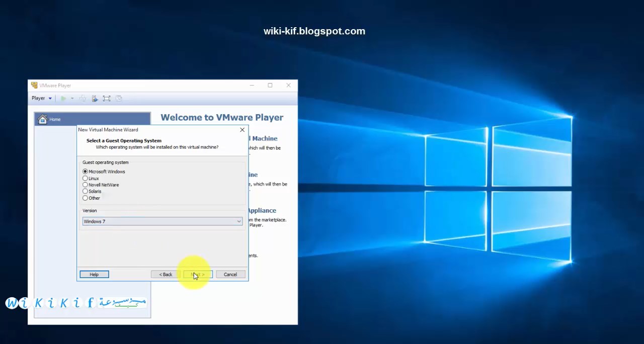Screen dimensions: 644x344
Task: Select the Linux guest OS option
Action: [85, 178]
